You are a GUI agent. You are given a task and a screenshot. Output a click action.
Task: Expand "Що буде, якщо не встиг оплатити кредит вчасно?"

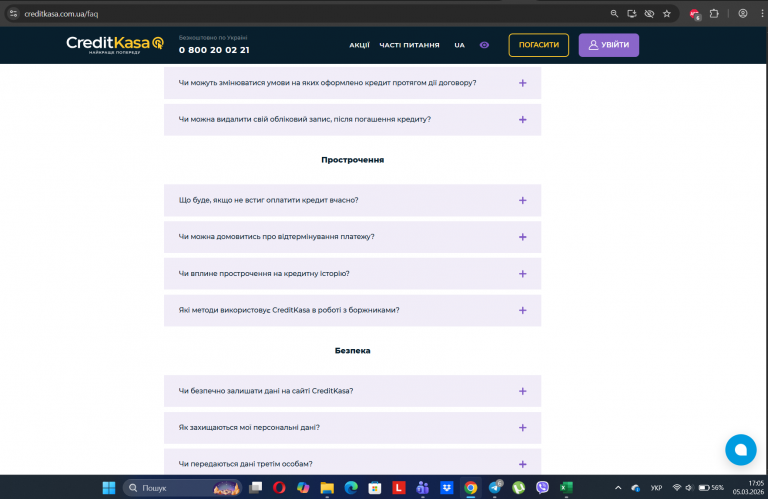pyautogui.click(x=352, y=200)
